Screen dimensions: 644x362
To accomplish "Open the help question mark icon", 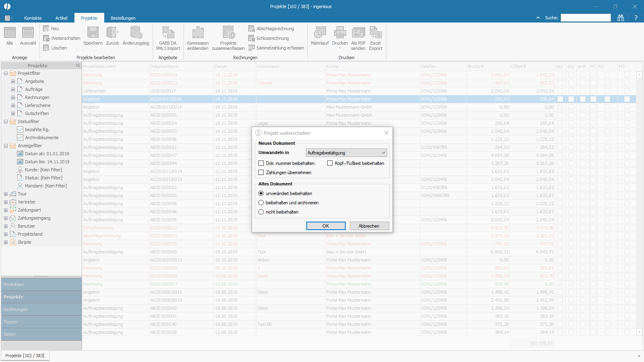I will coord(636,18).
